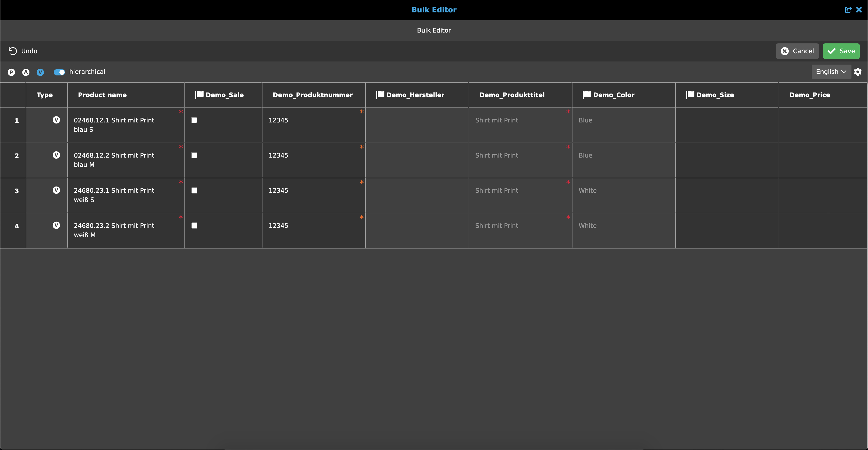Click the Demo_Produktnummer column header

[313, 95]
